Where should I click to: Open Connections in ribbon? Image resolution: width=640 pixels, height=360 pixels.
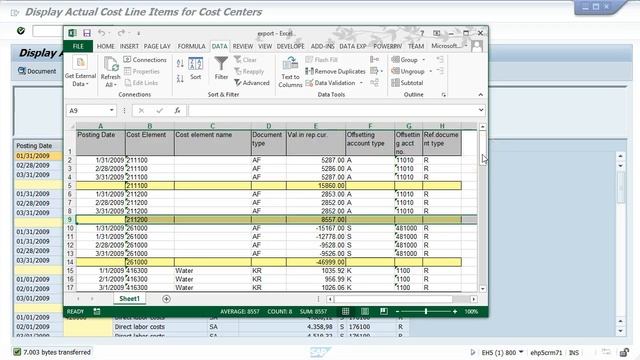pyautogui.click(x=145, y=60)
